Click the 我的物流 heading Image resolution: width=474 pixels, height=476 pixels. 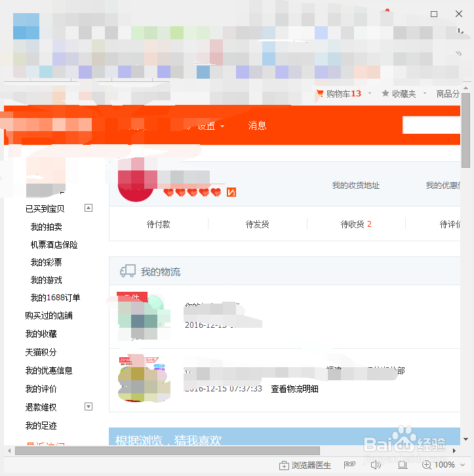[x=161, y=271]
